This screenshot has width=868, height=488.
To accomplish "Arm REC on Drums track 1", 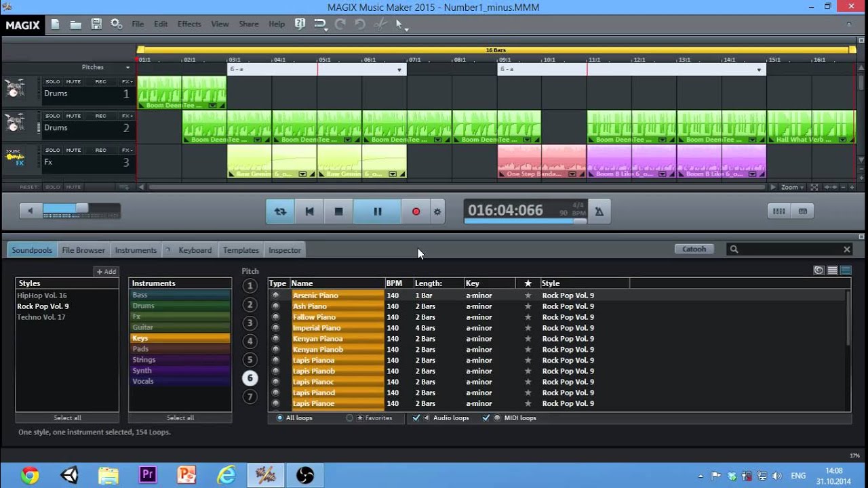I will [100, 81].
